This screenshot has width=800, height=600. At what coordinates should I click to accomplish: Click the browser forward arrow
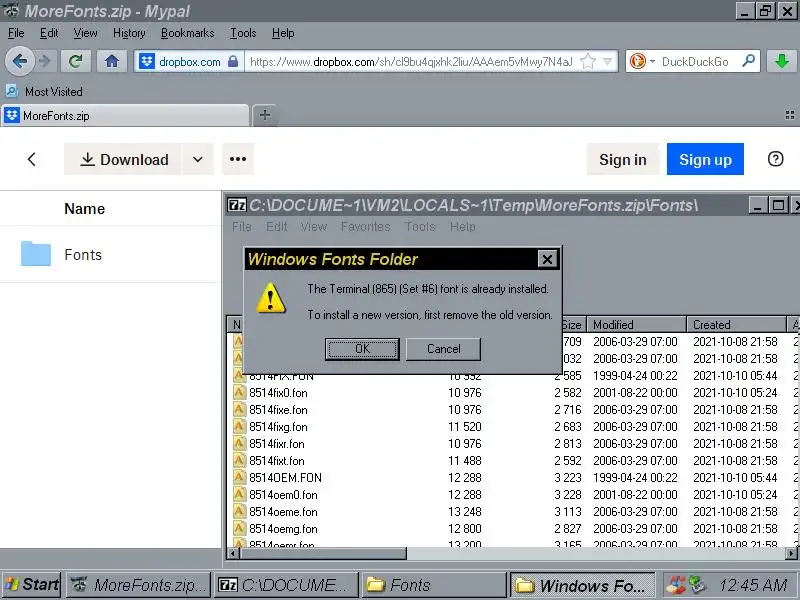(x=45, y=62)
